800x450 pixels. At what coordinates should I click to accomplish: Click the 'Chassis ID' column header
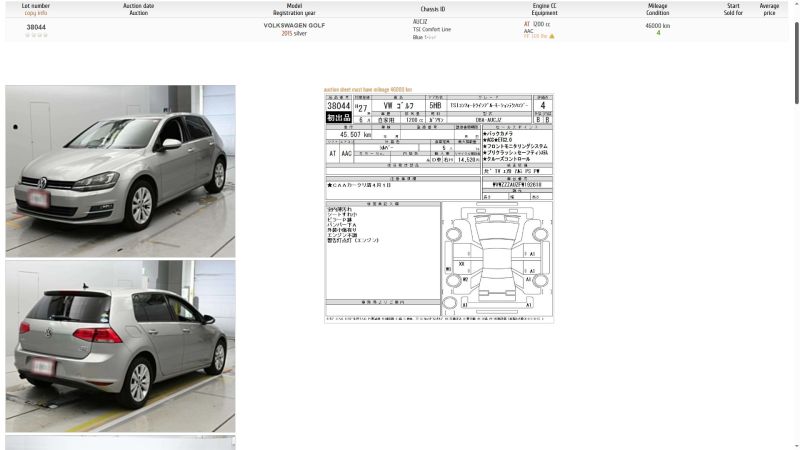[433, 9]
